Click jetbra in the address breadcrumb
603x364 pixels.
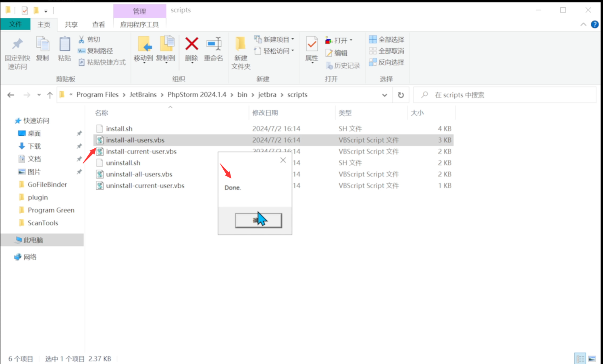pos(267,95)
